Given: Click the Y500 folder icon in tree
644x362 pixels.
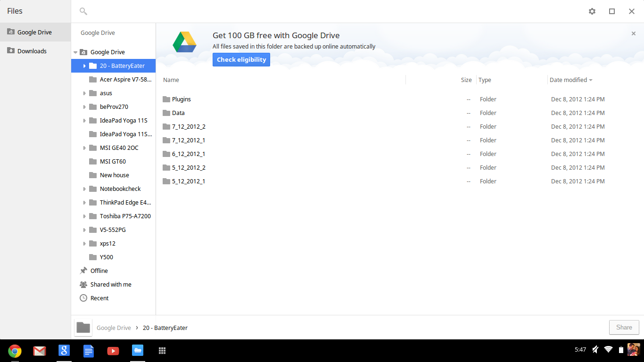Looking at the screenshot, I should (93, 257).
